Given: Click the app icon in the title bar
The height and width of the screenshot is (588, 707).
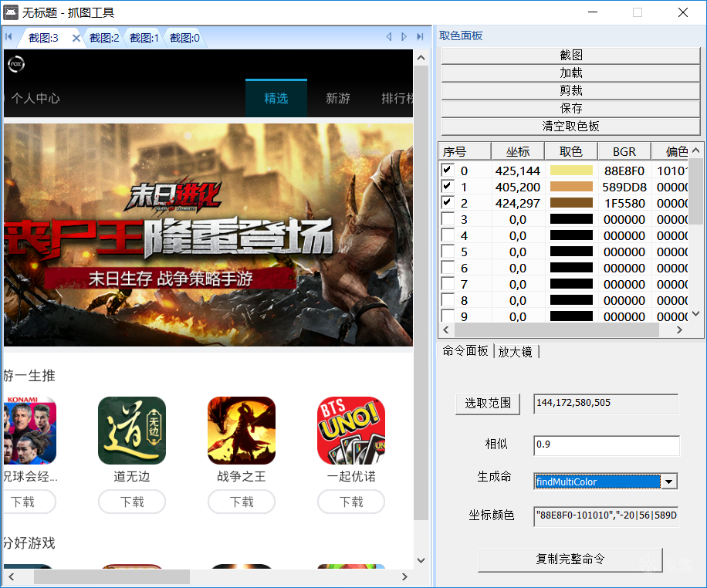Looking at the screenshot, I should coord(11,12).
